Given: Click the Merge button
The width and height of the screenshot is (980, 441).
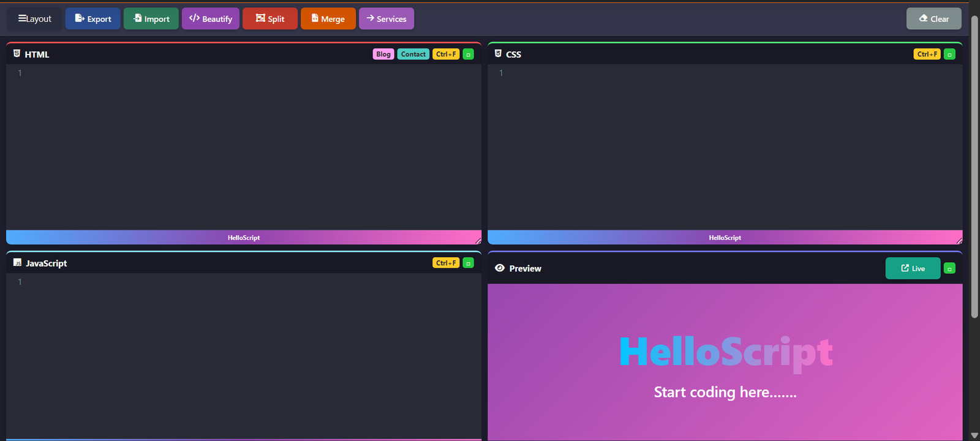Looking at the screenshot, I should tap(328, 18).
